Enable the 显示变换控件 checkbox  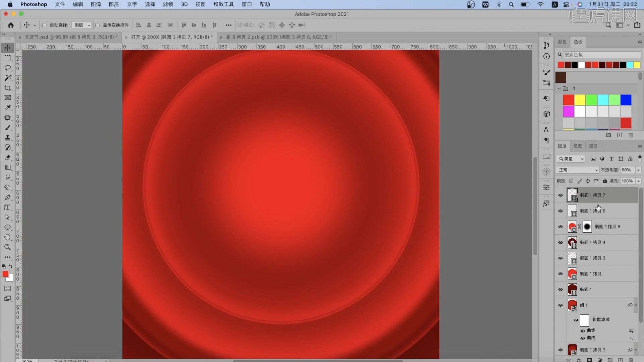point(97,25)
